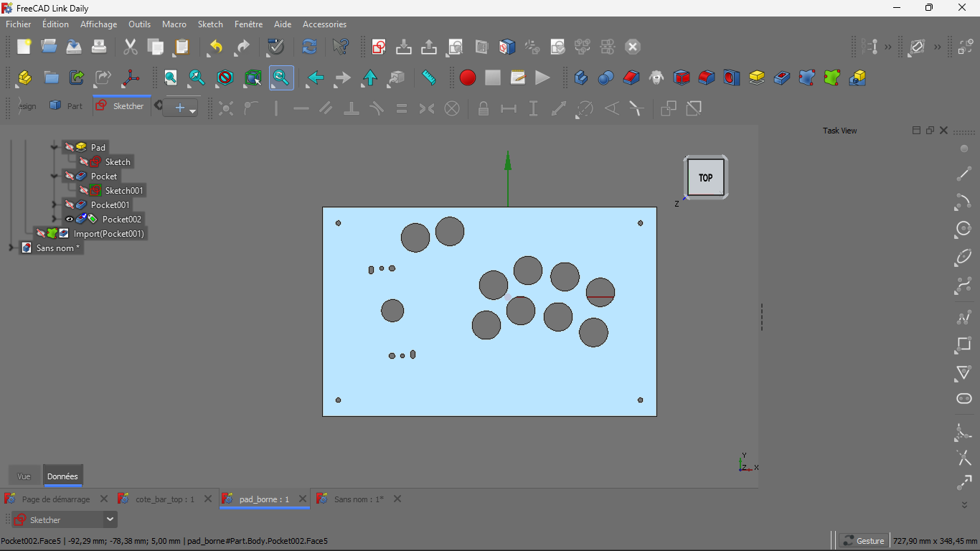The height and width of the screenshot is (551, 980).
Task: Toggle visibility of Sketch item
Action: tap(83, 161)
